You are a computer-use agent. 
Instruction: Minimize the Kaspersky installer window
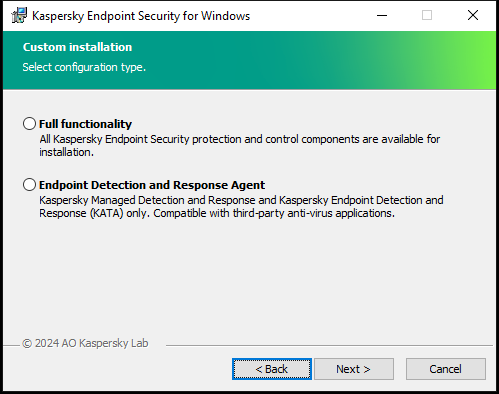(382, 15)
